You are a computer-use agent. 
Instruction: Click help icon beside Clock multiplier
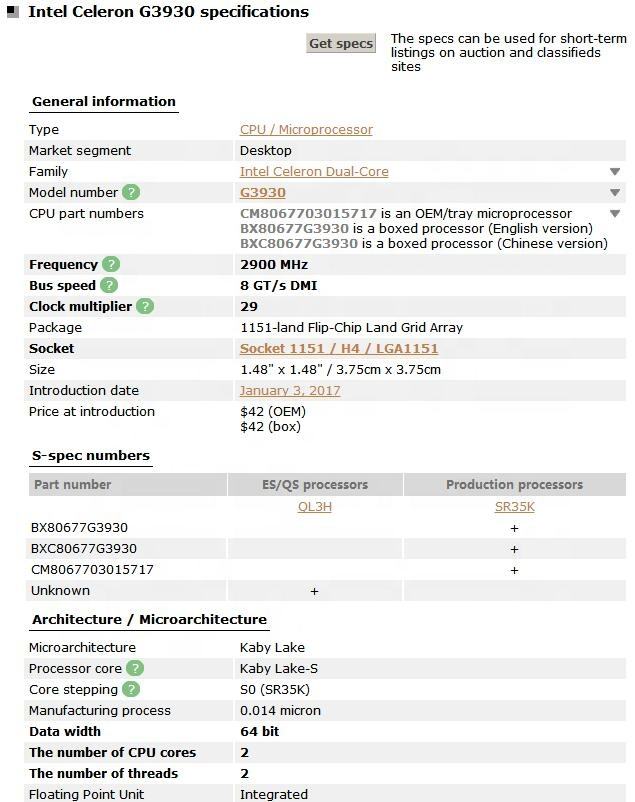[x=145, y=306]
